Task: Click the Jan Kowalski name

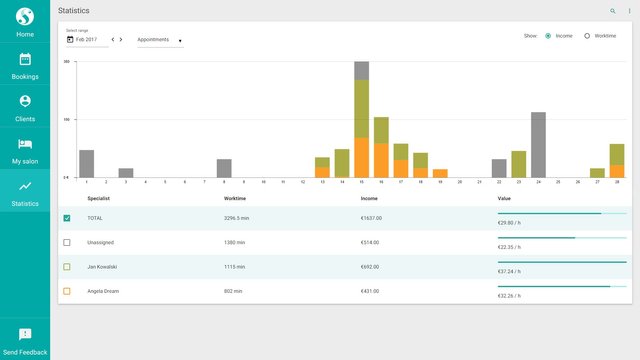Action: 102,267
